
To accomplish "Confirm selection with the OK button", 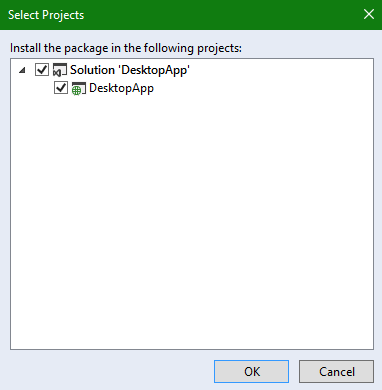I will pyautogui.click(x=251, y=371).
